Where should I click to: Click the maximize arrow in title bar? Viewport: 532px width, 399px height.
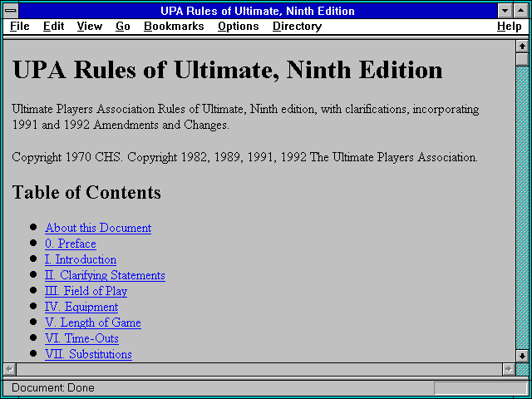[x=521, y=11]
